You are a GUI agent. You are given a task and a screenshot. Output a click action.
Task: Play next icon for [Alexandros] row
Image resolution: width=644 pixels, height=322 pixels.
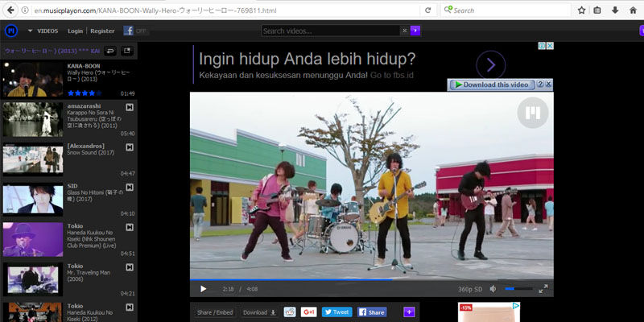tap(130, 147)
